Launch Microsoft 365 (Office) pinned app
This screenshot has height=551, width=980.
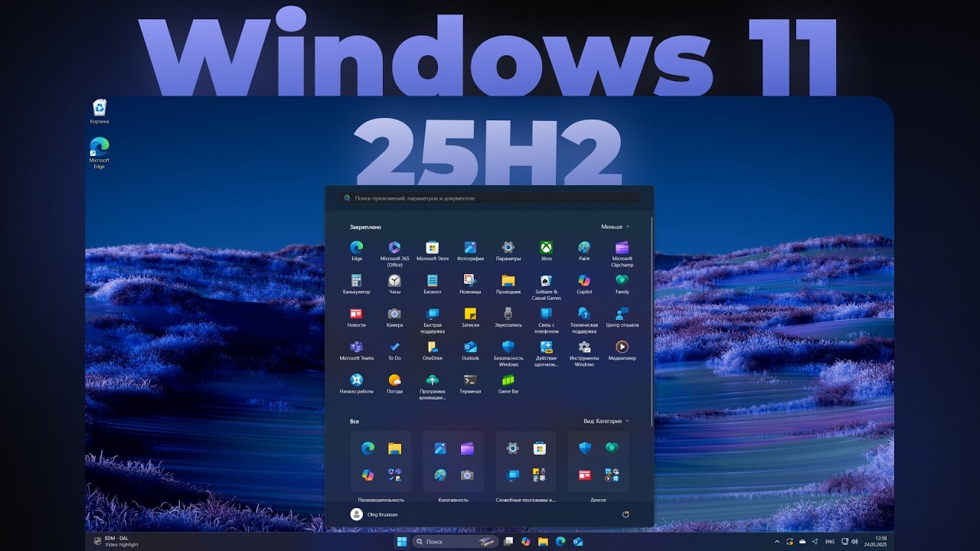tap(394, 253)
